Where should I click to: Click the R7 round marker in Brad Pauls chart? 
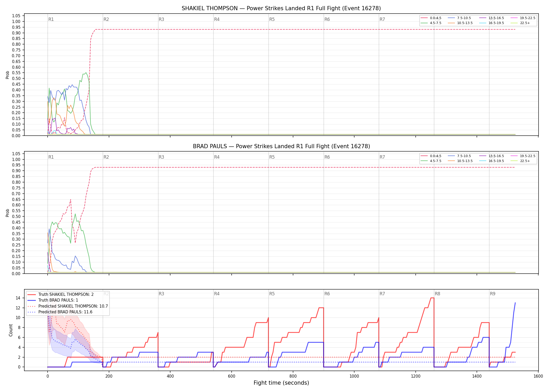tap(382, 157)
